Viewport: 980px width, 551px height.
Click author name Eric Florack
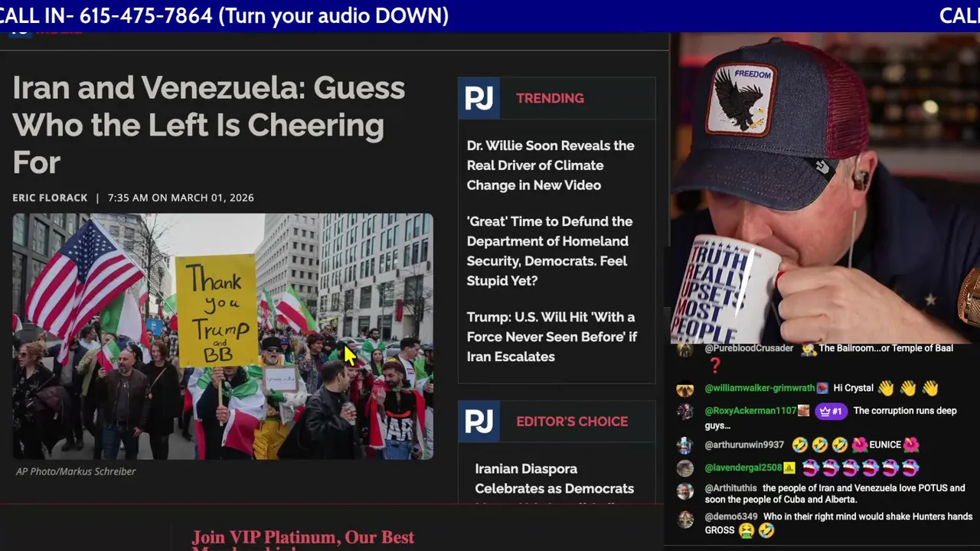50,197
